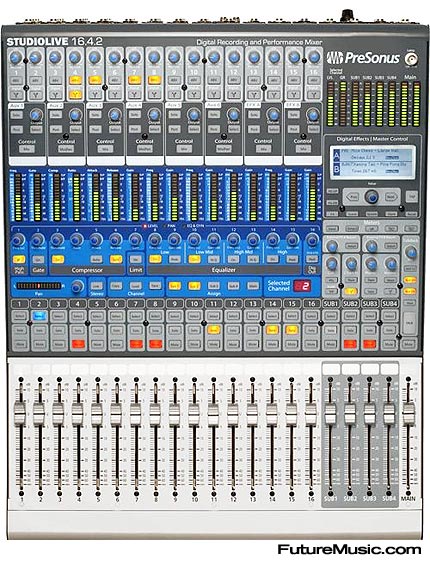Unmute channel 4 with its red Mute button
The image size is (430, 565).
coord(77,344)
